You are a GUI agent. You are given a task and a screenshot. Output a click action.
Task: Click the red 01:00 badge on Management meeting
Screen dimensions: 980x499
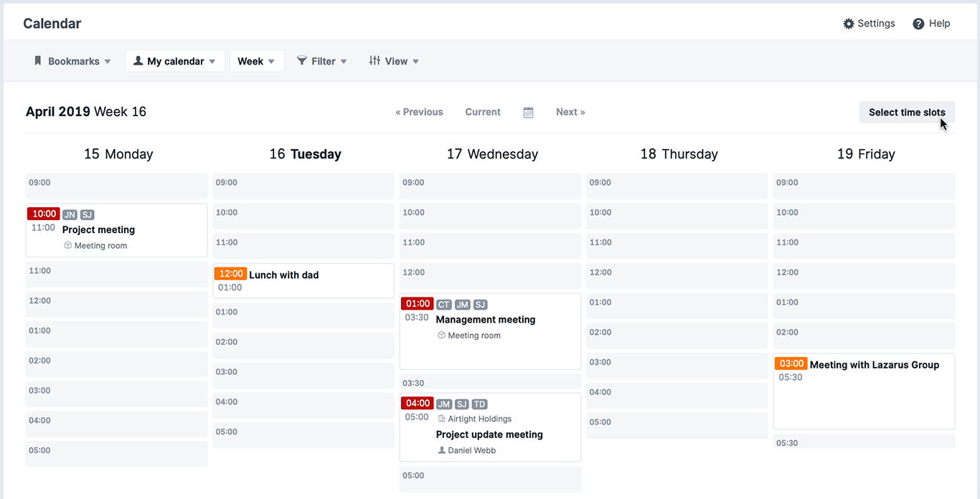coord(418,304)
